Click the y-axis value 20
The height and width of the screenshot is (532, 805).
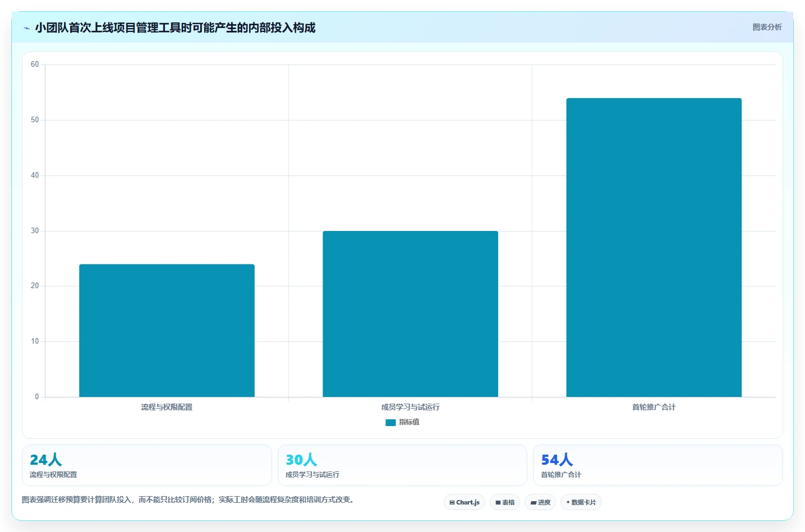pos(35,286)
